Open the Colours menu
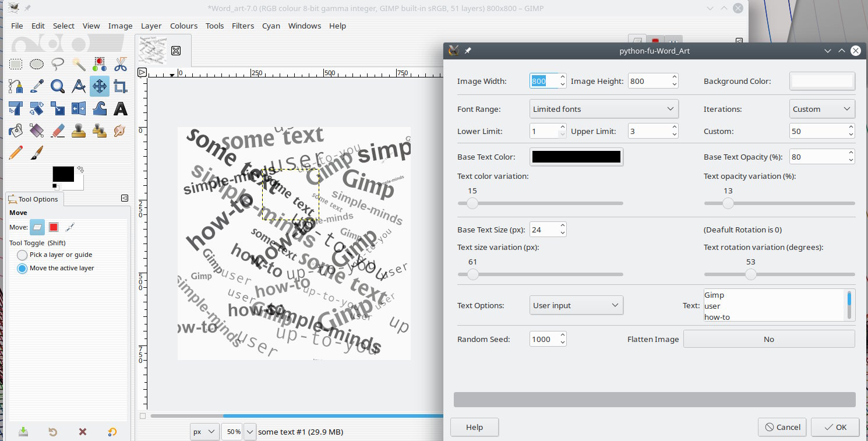This screenshot has height=441, width=868. pyautogui.click(x=184, y=26)
